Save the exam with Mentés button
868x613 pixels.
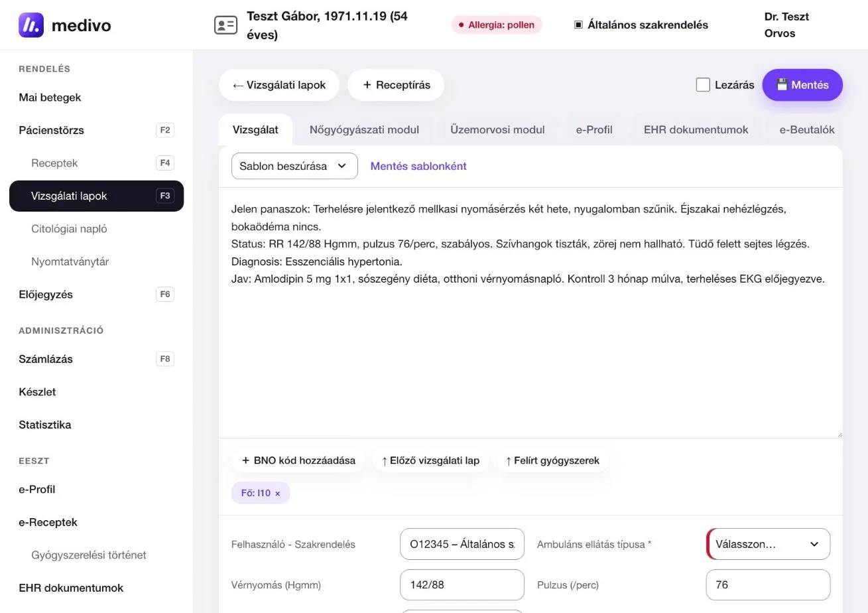802,85
